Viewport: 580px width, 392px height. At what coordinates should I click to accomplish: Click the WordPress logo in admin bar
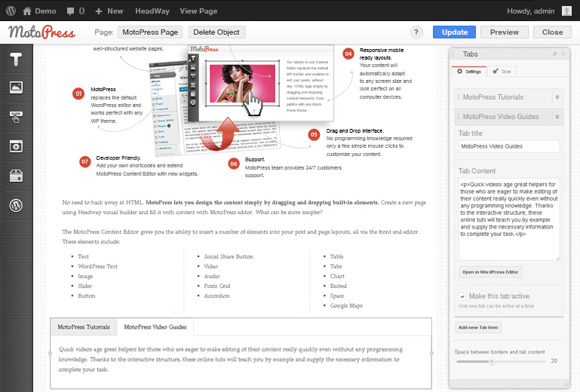11,11
